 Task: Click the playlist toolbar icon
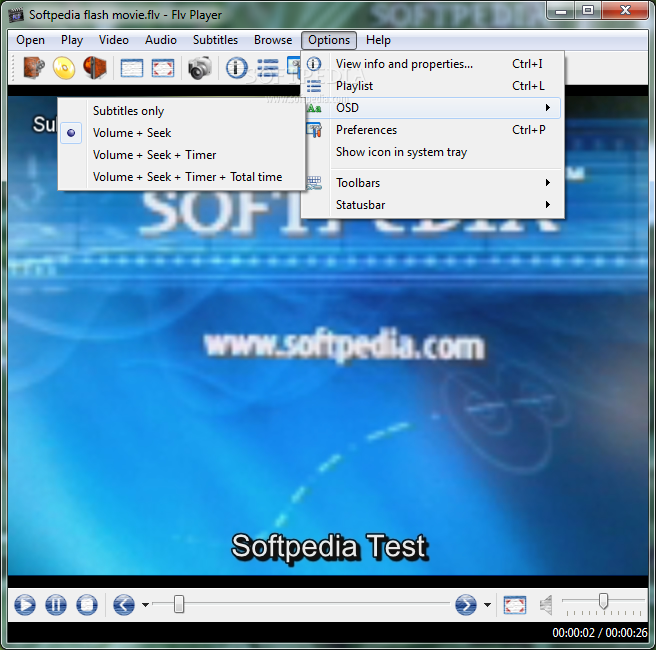[268, 68]
